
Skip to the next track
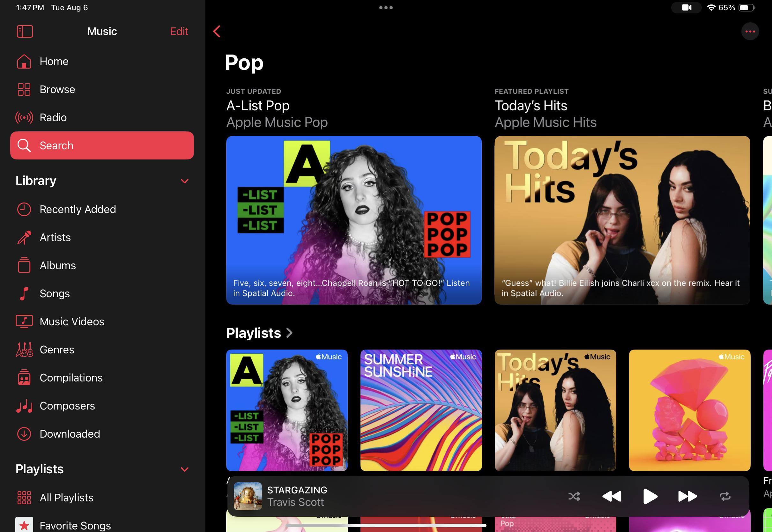(x=687, y=496)
